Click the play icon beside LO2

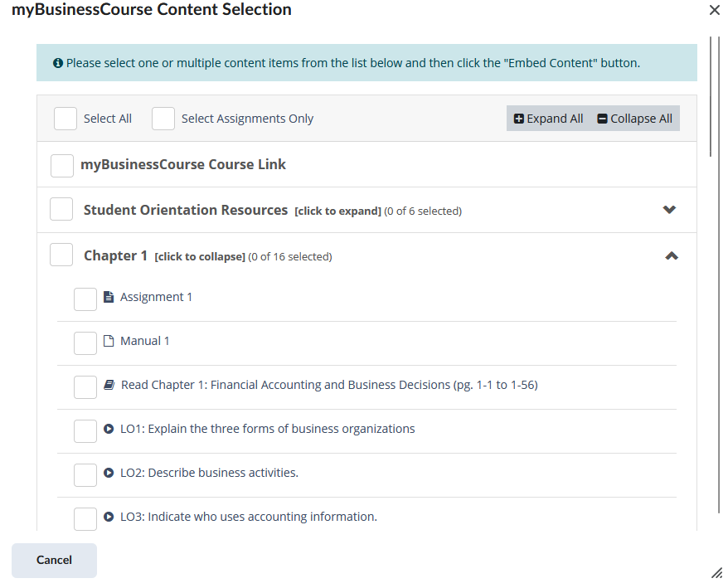pyautogui.click(x=108, y=473)
